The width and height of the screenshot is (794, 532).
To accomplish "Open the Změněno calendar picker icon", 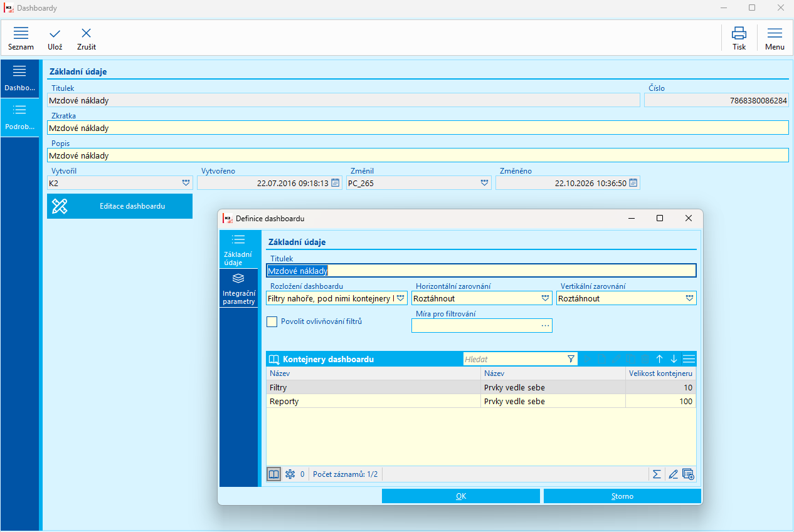I will [633, 183].
